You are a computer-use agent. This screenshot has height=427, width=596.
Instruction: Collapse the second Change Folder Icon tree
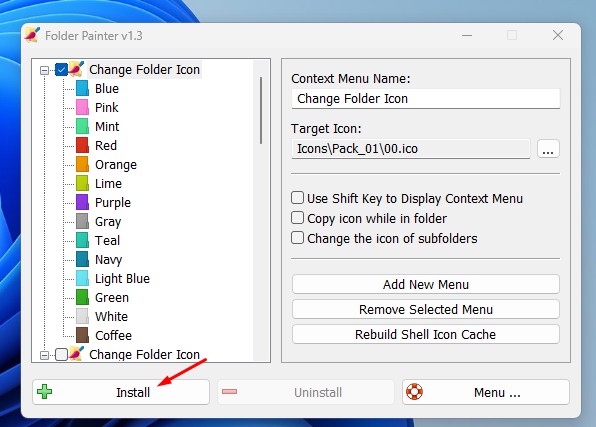pyautogui.click(x=44, y=355)
